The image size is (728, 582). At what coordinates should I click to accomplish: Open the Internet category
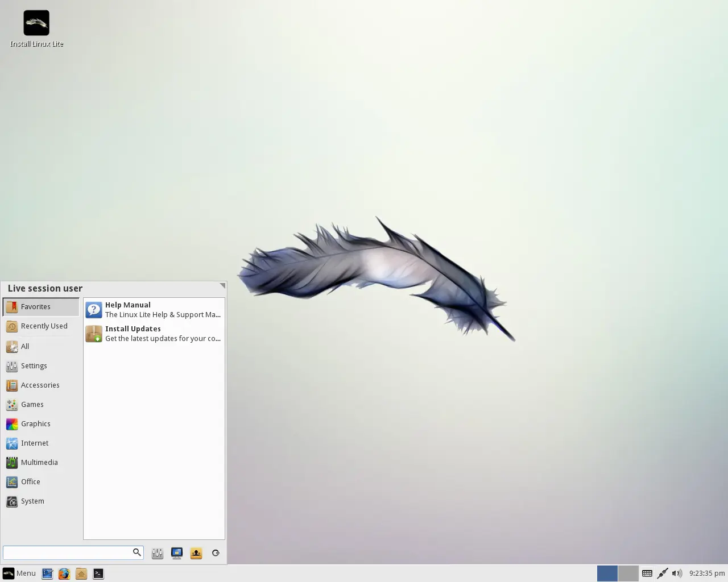(x=41, y=443)
